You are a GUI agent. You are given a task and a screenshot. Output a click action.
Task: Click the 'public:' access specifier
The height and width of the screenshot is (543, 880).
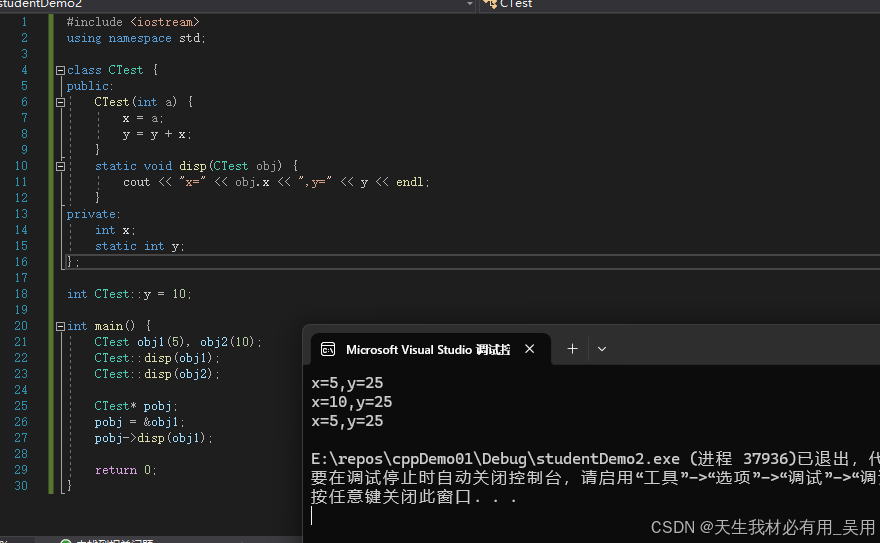[90, 86]
